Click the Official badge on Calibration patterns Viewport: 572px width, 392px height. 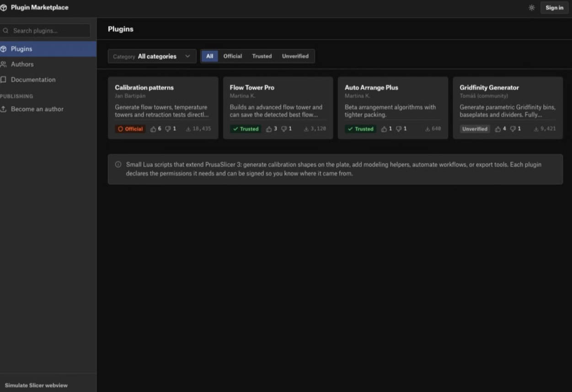pyautogui.click(x=130, y=129)
